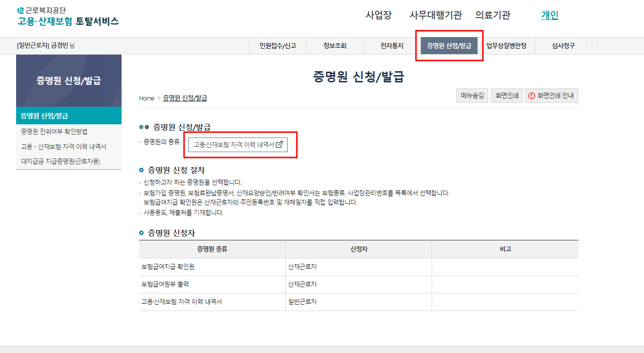
Task: Open the 심사청구 menu
Action: (562, 45)
